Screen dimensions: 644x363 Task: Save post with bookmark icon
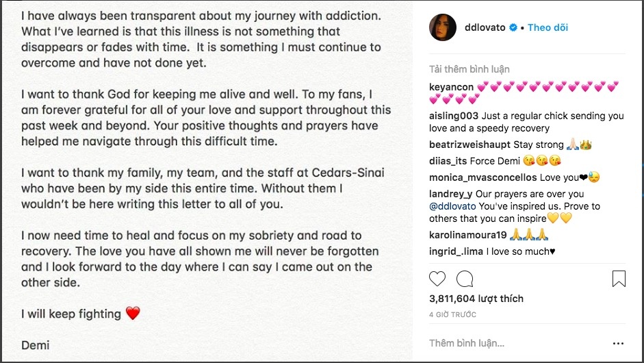point(618,279)
